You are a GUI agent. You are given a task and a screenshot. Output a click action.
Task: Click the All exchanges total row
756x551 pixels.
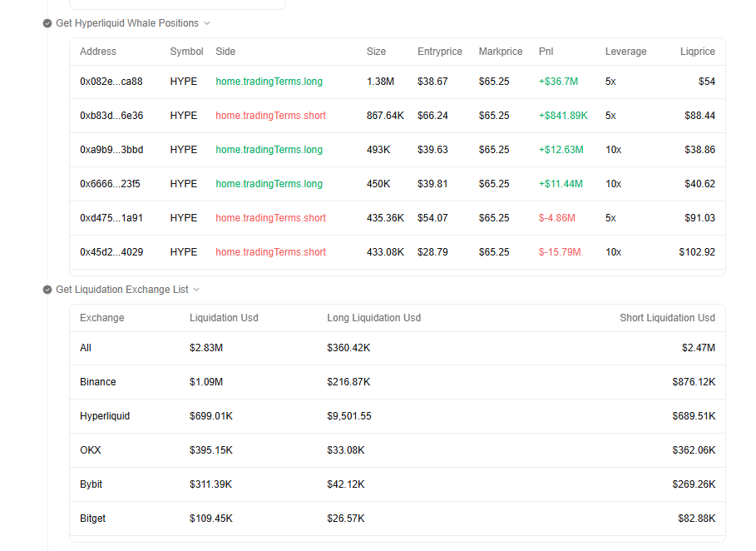(398, 348)
